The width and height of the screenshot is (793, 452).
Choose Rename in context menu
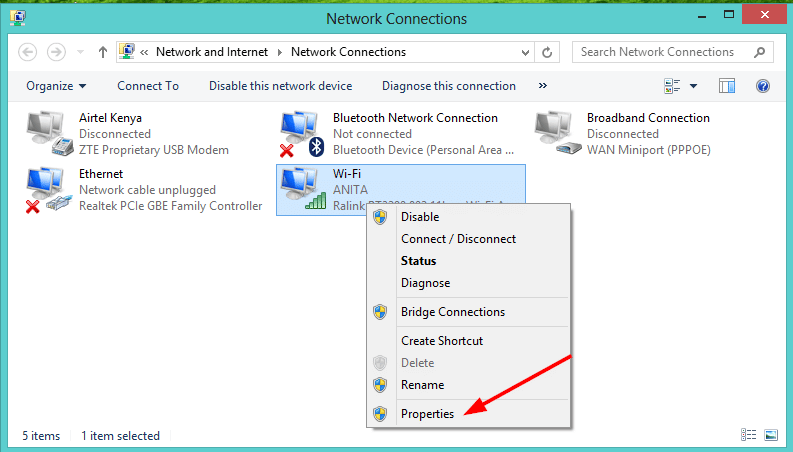point(469,385)
